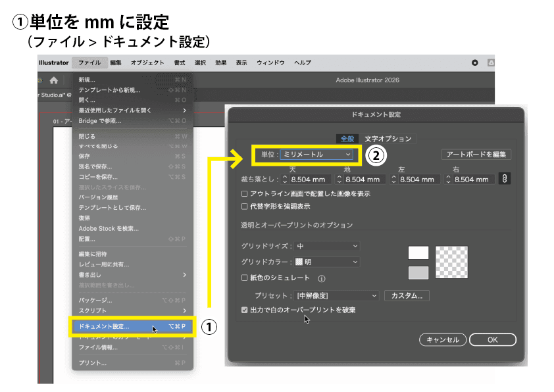
Task: Select ドキュメント設定... menu item
Action: pyautogui.click(x=132, y=327)
